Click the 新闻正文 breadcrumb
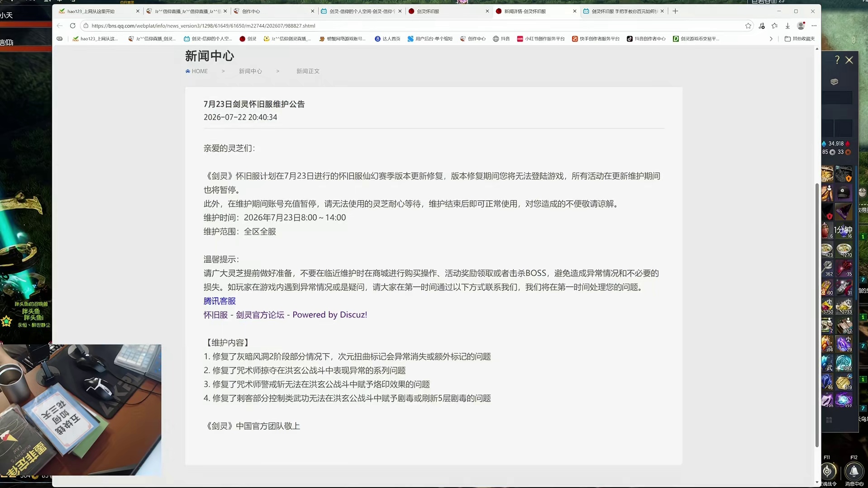This screenshot has width=868, height=488. pyautogui.click(x=308, y=71)
